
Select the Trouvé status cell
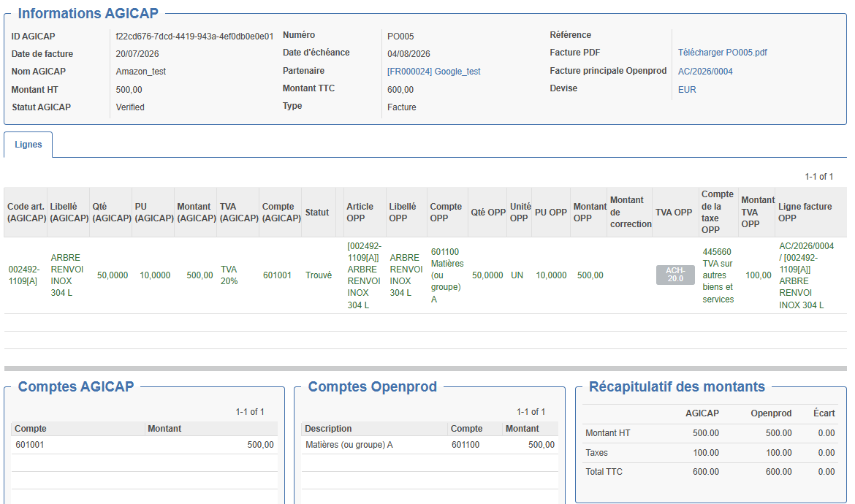click(319, 275)
